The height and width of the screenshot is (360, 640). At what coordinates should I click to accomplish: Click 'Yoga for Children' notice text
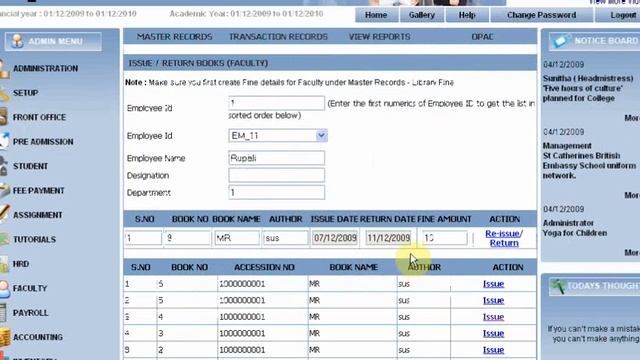[575, 233]
